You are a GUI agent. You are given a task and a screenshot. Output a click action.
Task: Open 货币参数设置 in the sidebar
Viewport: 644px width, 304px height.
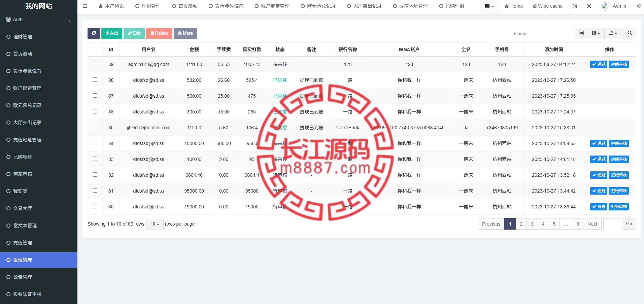pyautogui.click(x=39, y=71)
